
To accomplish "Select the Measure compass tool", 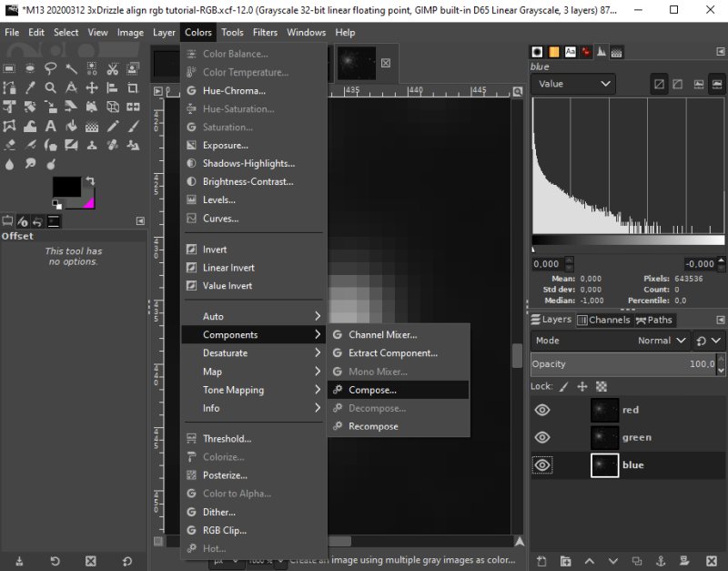I will pyautogui.click(x=71, y=87).
